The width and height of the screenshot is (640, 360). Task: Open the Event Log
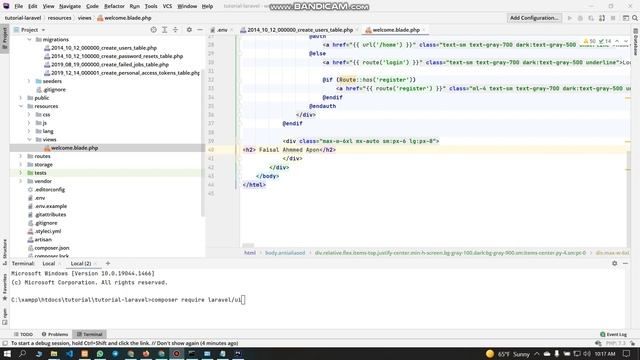pos(613,334)
